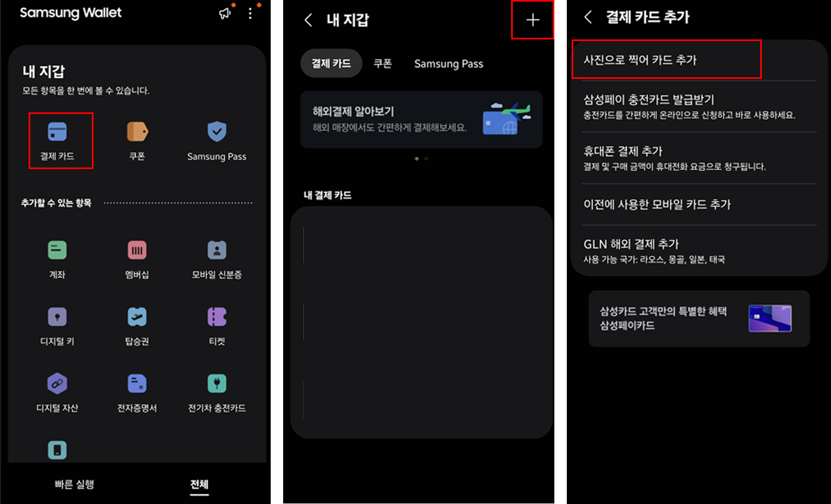Open the 결제 카드 payment card icon

[57, 131]
